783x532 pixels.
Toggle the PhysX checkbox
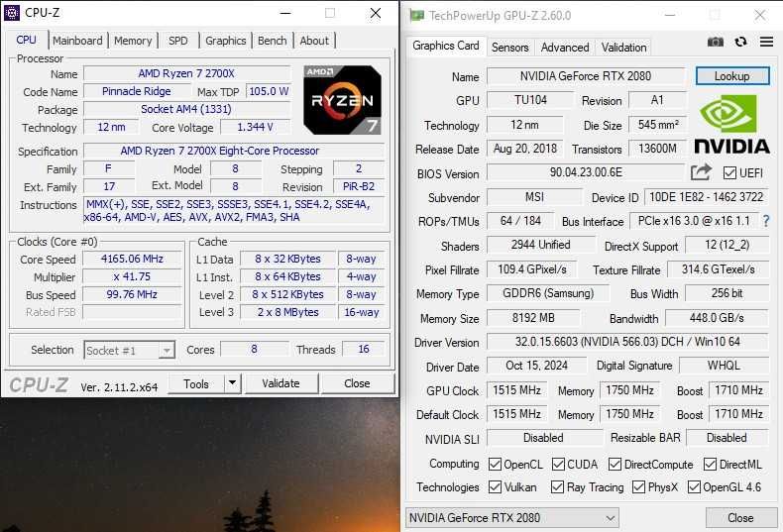point(638,486)
